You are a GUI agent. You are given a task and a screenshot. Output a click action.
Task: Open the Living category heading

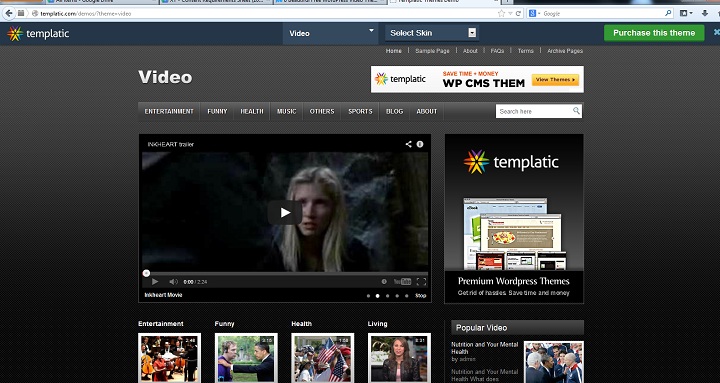[x=377, y=324]
